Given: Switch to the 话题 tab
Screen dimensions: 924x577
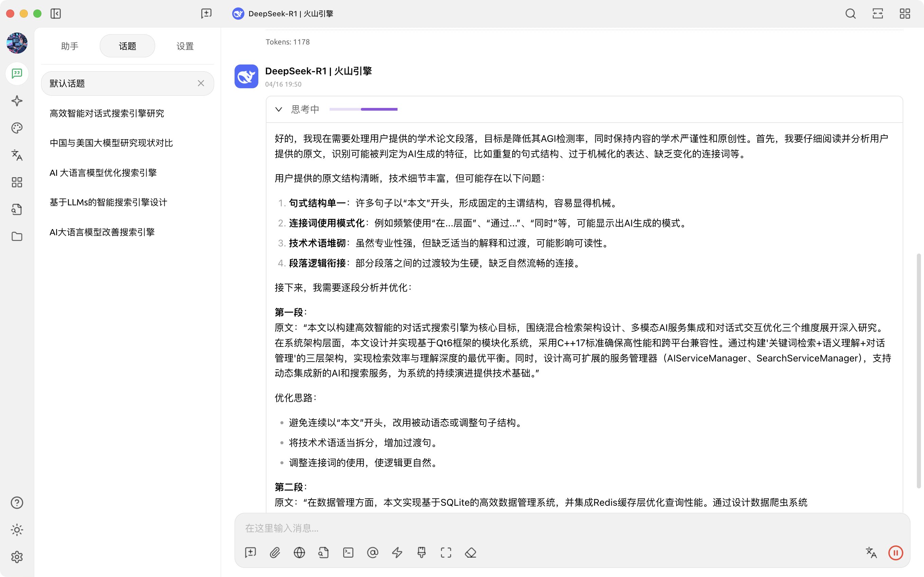Looking at the screenshot, I should 128,46.
